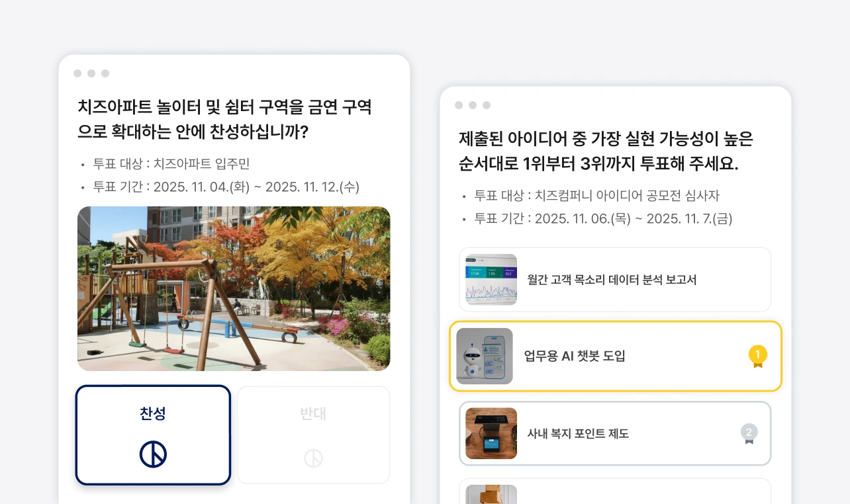Select the 사내 복지 포인트 제도 title
Screen dimensions: 850x504
point(578,434)
